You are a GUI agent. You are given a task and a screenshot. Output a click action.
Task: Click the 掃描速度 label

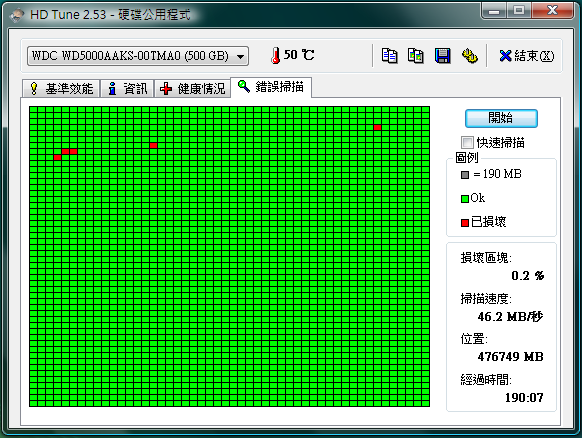(x=486, y=298)
